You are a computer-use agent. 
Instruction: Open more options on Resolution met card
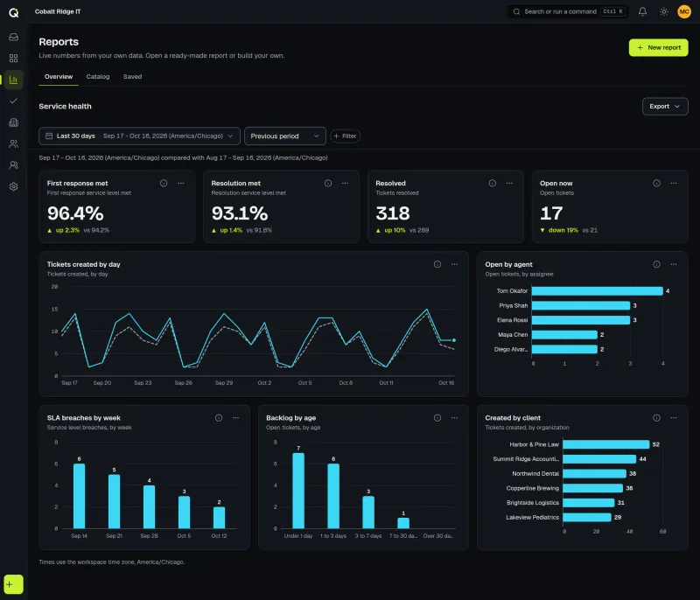[345, 184]
